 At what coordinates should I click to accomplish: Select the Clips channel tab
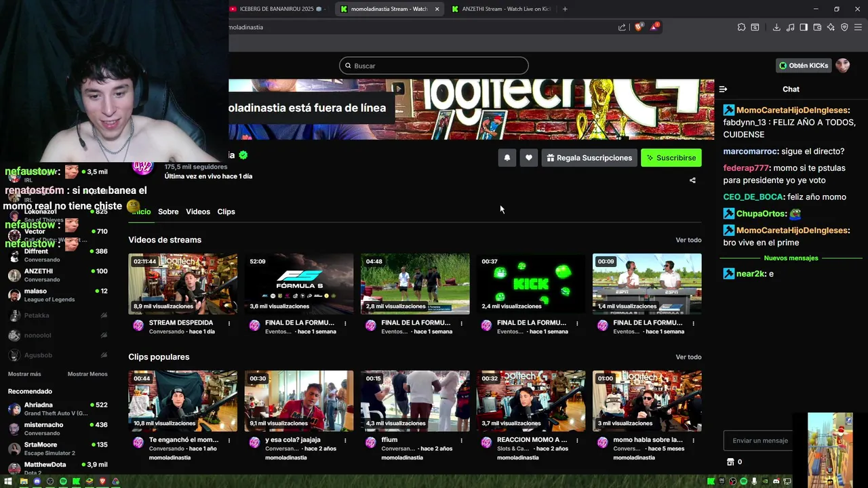(x=226, y=211)
